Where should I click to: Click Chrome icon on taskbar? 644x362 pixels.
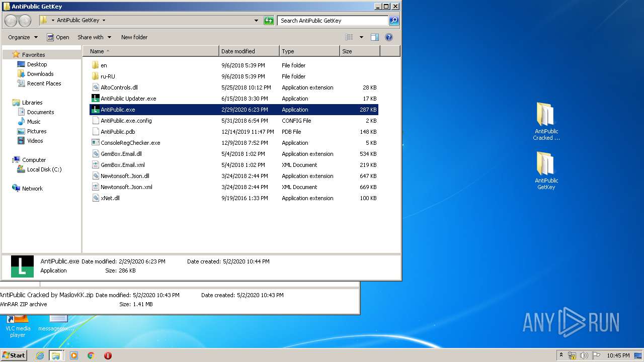[91, 355]
